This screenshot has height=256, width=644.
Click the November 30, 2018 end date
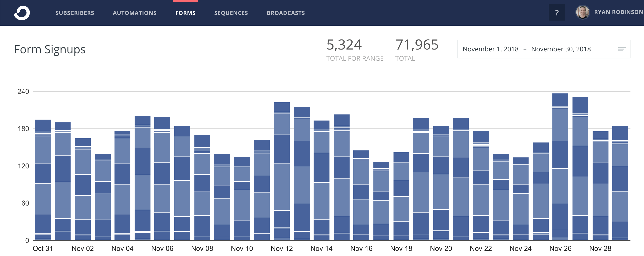coord(561,49)
